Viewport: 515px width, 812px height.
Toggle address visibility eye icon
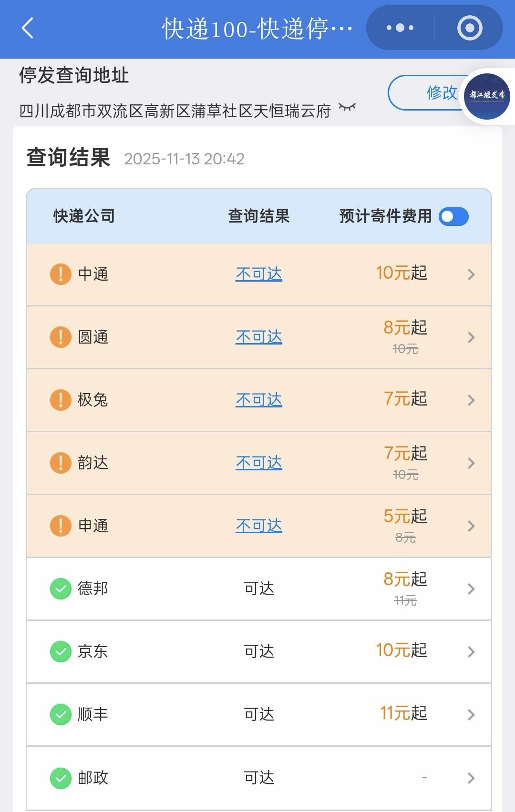pos(347,107)
